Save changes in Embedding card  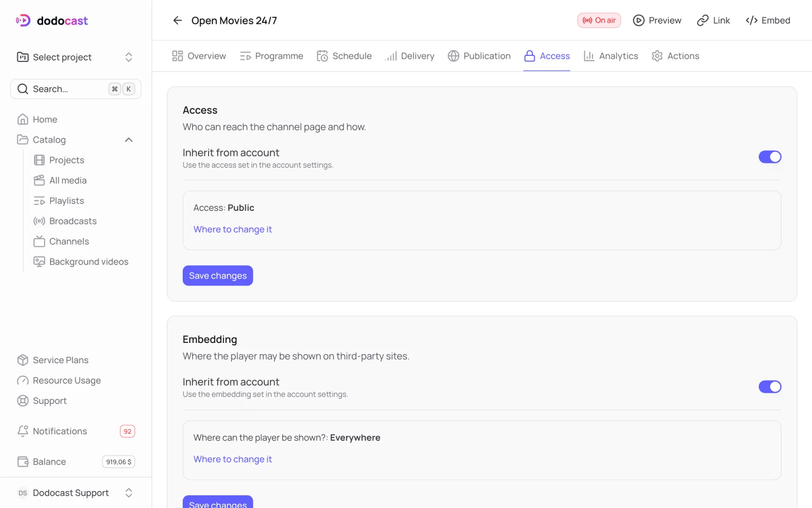218,502
